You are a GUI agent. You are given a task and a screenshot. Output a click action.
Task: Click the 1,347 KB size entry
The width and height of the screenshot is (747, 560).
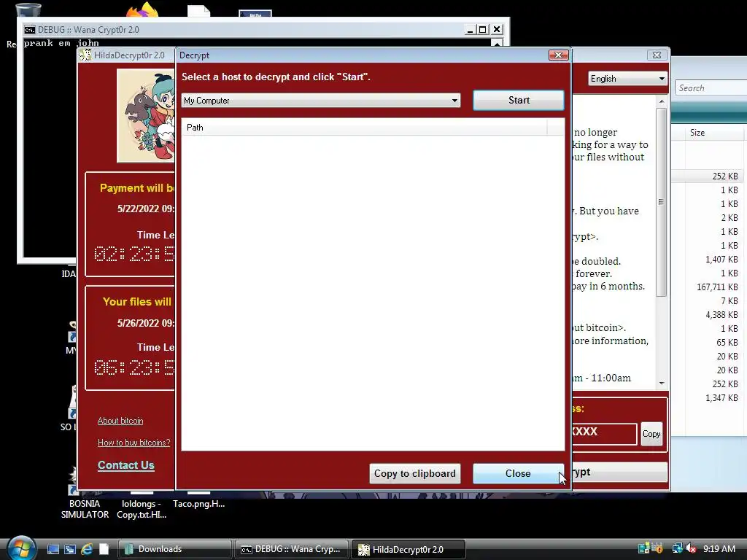721,397
